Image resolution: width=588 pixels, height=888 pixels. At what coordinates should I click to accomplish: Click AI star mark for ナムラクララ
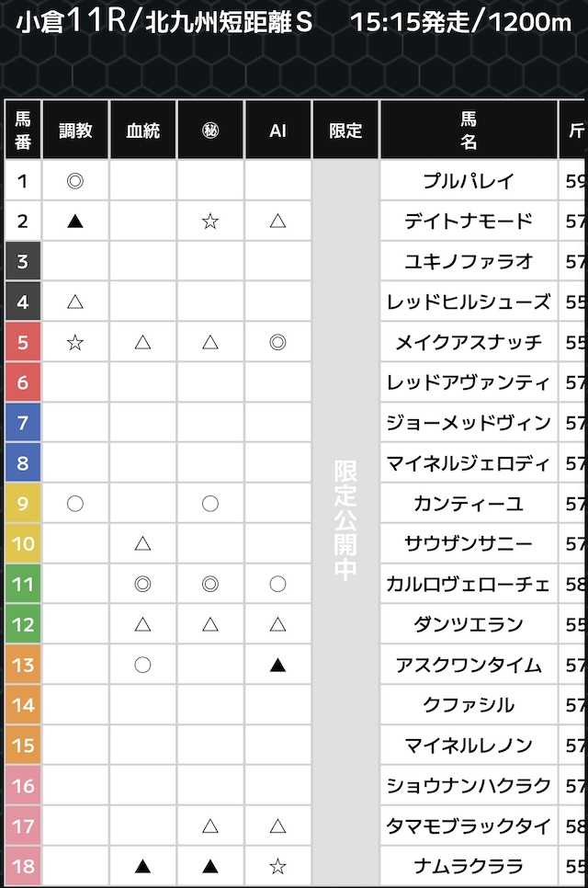click(x=278, y=866)
